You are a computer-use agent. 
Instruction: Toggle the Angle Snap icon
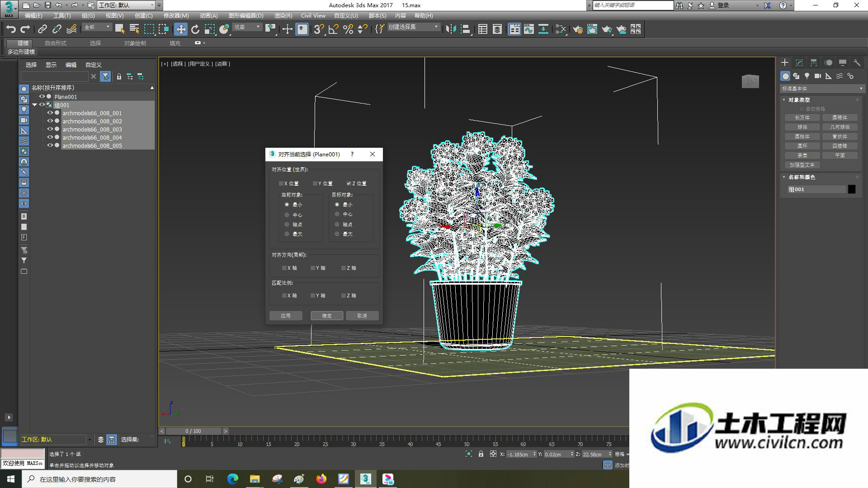[334, 29]
